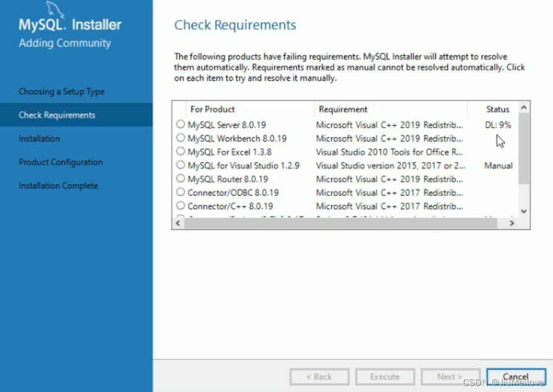Click the Check Requirements page heading
The width and height of the screenshot is (553, 392).
click(235, 25)
